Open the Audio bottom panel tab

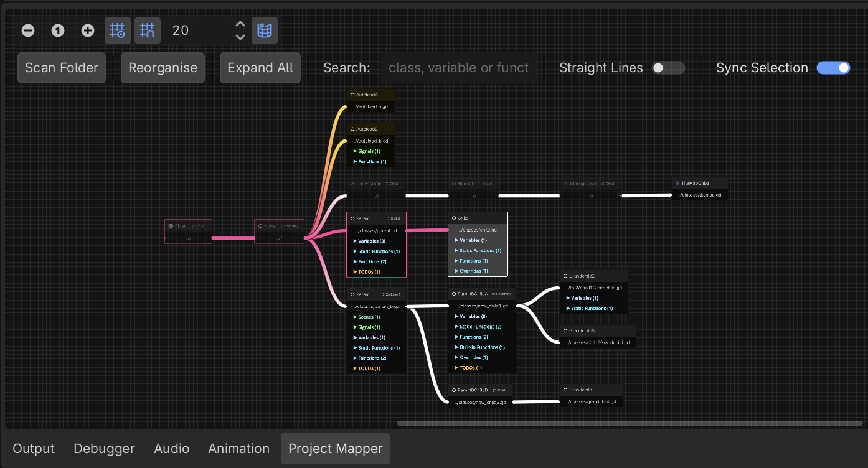pyautogui.click(x=171, y=449)
